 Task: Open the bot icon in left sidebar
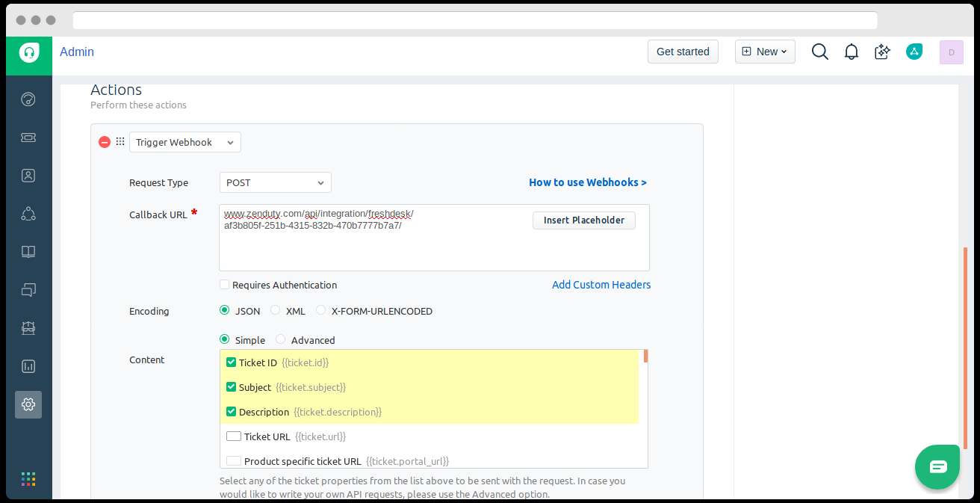(28, 328)
